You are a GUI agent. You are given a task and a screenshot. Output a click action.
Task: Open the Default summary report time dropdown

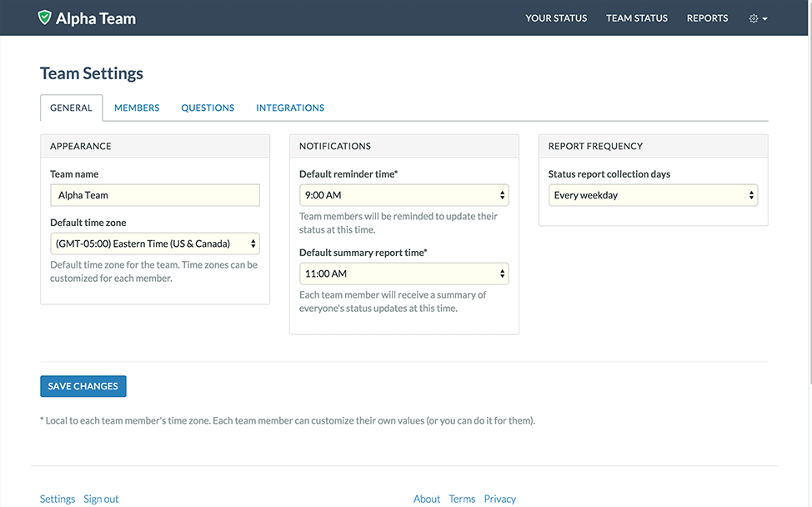click(403, 274)
